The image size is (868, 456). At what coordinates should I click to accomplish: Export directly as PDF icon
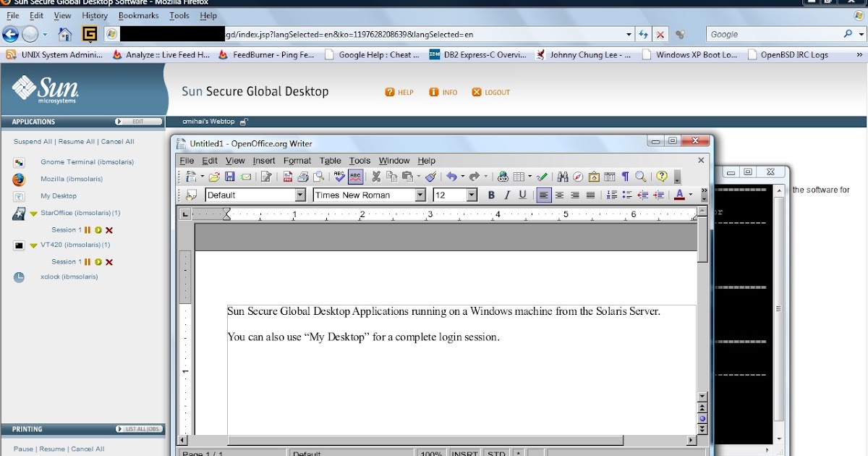pyautogui.click(x=288, y=177)
